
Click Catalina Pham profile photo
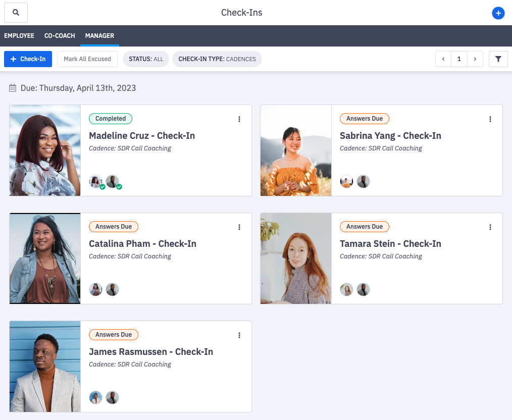(45, 258)
